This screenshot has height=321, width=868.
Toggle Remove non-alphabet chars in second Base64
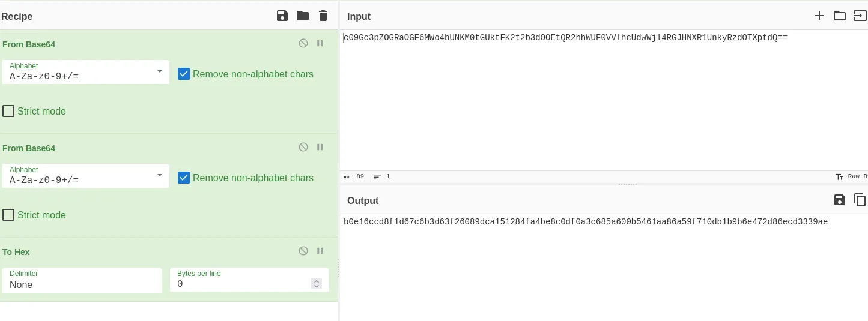coord(184,178)
